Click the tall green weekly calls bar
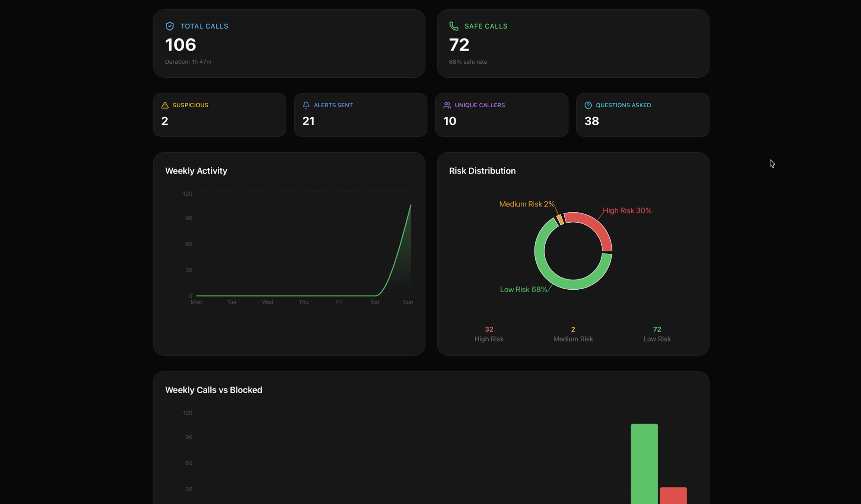The image size is (861, 504). point(644,464)
